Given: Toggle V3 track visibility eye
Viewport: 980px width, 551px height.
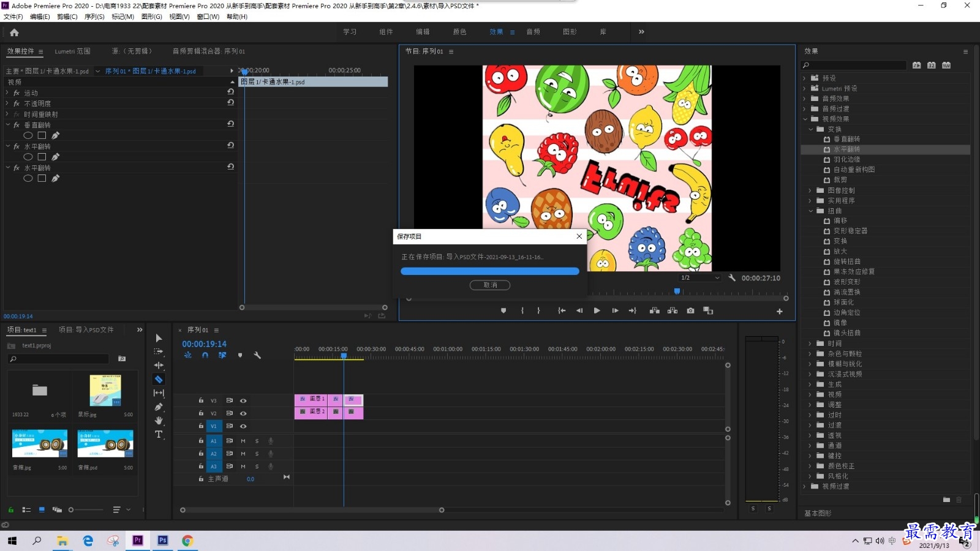Looking at the screenshot, I should (243, 401).
